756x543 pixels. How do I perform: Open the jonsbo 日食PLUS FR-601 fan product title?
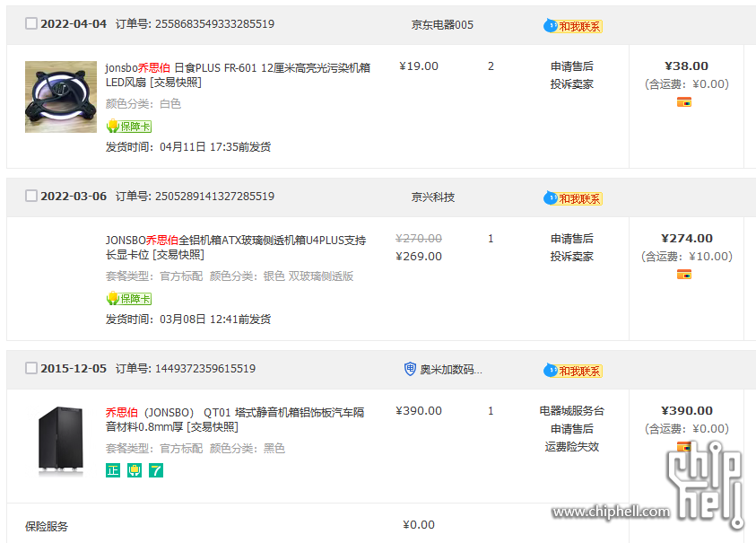[x=238, y=74]
